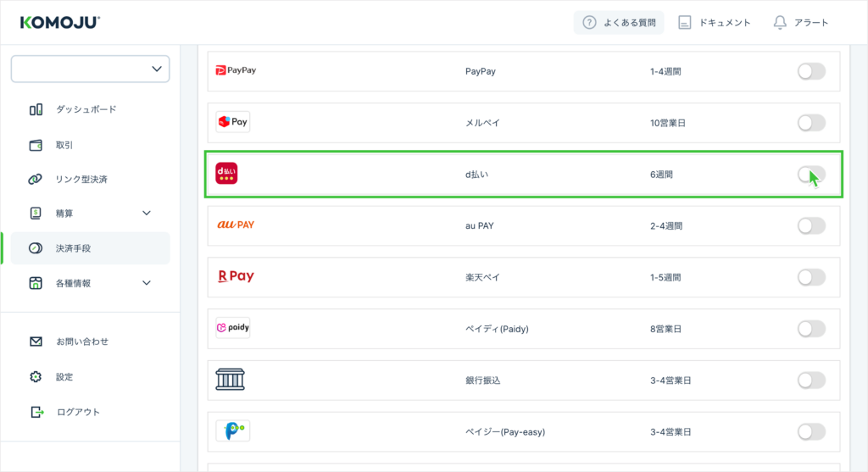Click the よくある質問 button
868x472 pixels.
618,23
